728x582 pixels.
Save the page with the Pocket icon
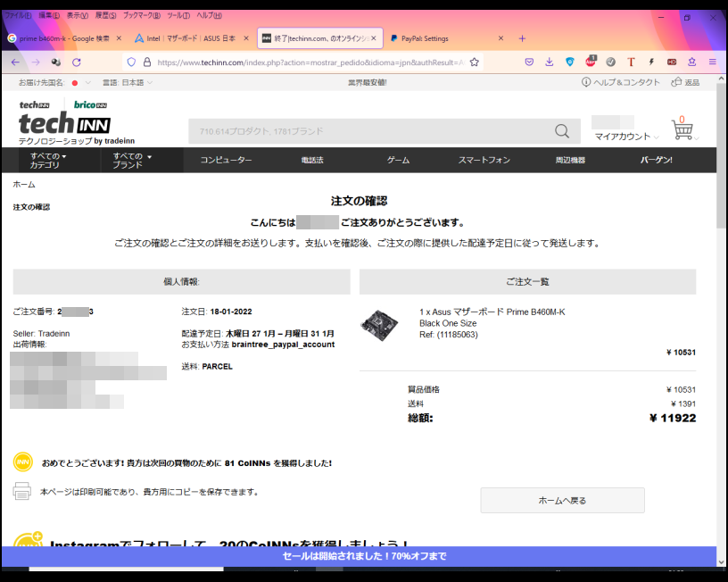[529, 62]
